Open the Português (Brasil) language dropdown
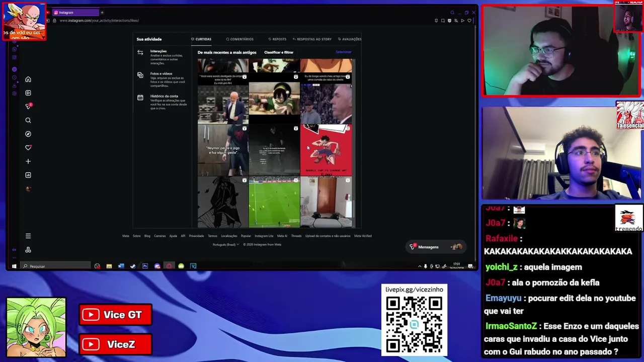The height and width of the screenshot is (362, 644). (225, 244)
